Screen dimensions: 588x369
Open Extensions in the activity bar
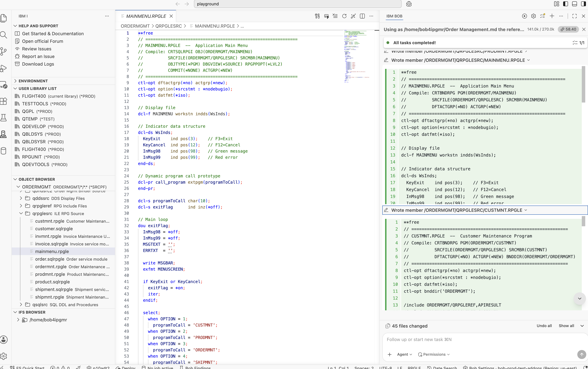[x=3, y=101]
